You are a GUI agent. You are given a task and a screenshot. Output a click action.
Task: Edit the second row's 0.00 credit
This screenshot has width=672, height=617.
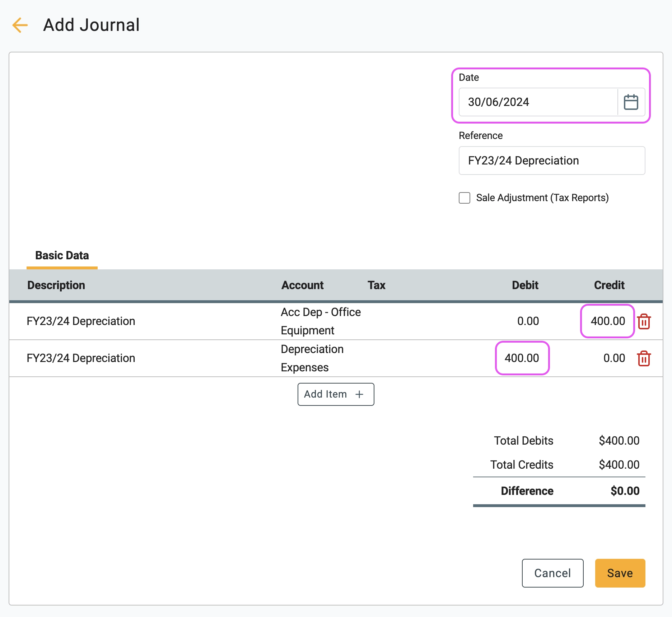(614, 358)
